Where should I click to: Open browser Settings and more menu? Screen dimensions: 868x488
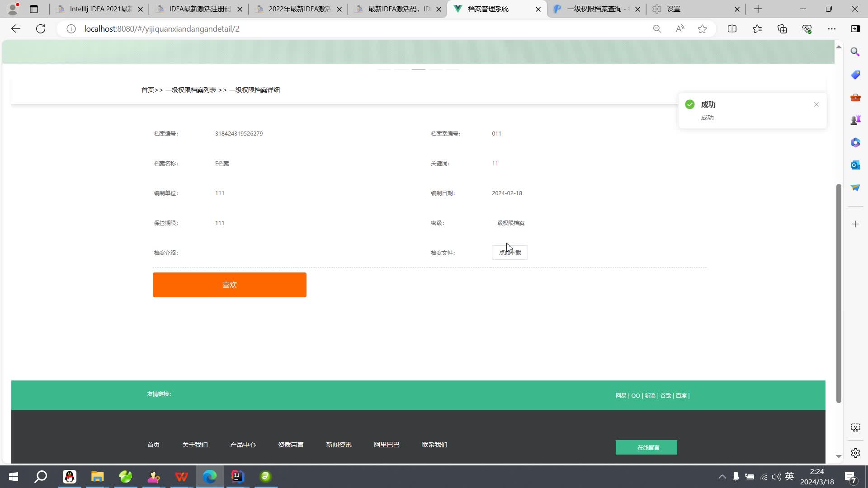pyautogui.click(x=831, y=29)
